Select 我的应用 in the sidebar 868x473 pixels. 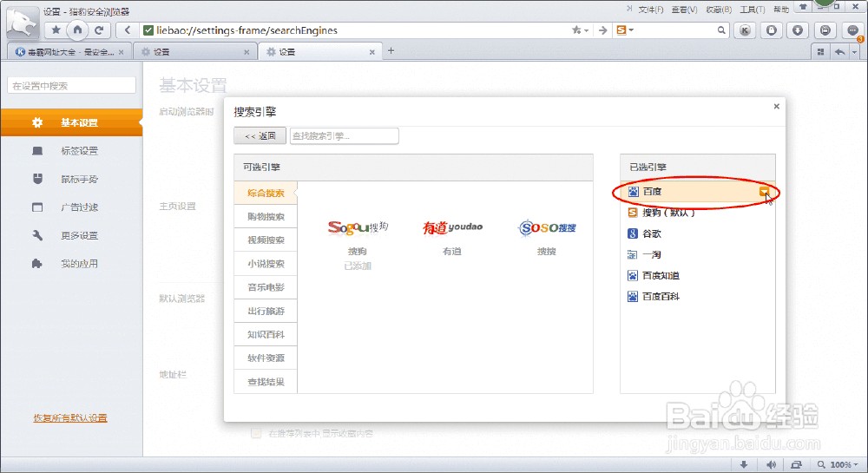pos(71,263)
